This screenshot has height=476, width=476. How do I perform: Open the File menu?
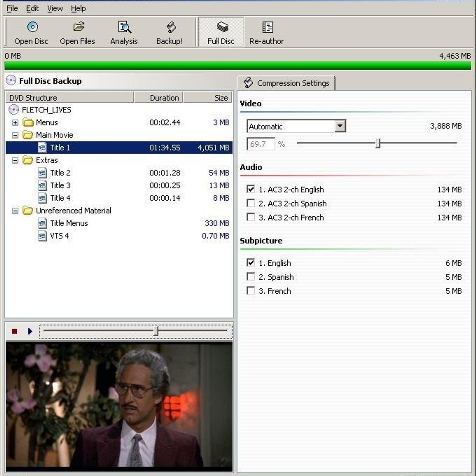(x=12, y=8)
